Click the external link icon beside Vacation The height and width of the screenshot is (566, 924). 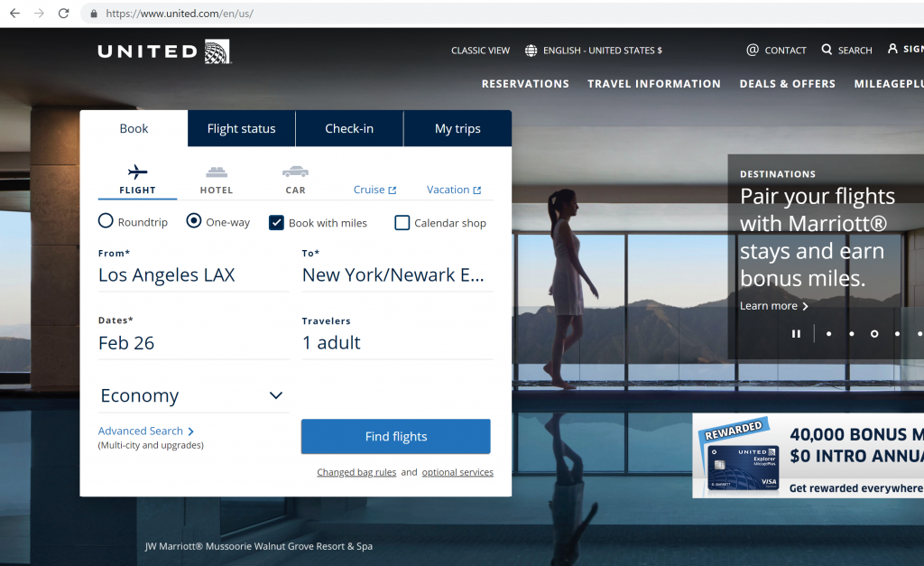coord(477,190)
